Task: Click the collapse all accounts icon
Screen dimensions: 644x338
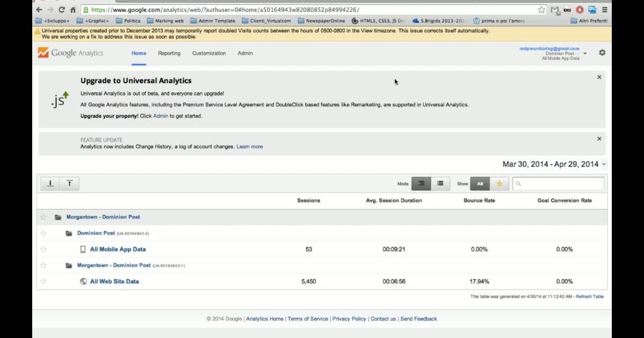Action: click(69, 183)
